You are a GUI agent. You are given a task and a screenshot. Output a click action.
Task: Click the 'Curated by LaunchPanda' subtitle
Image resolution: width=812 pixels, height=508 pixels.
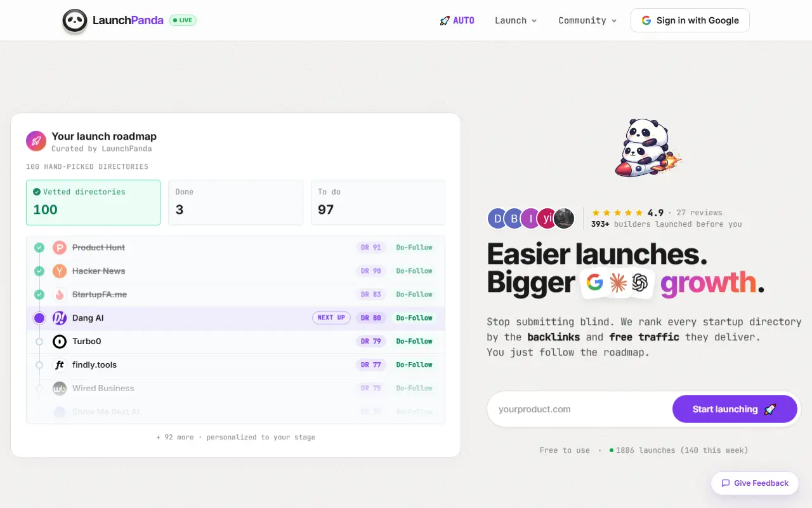pyautogui.click(x=101, y=149)
